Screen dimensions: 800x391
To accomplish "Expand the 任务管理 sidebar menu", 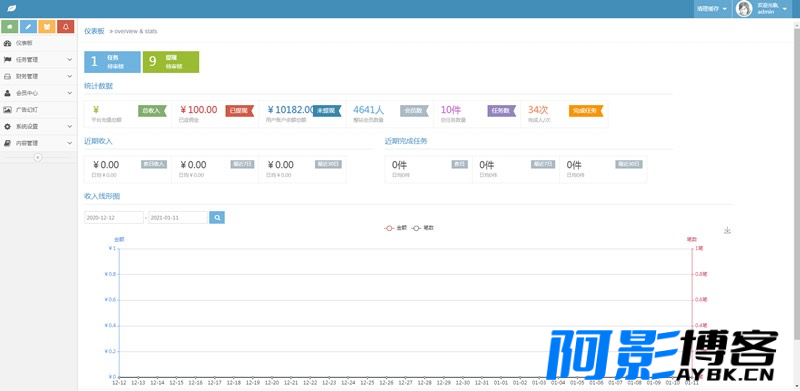I will [39, 60].
